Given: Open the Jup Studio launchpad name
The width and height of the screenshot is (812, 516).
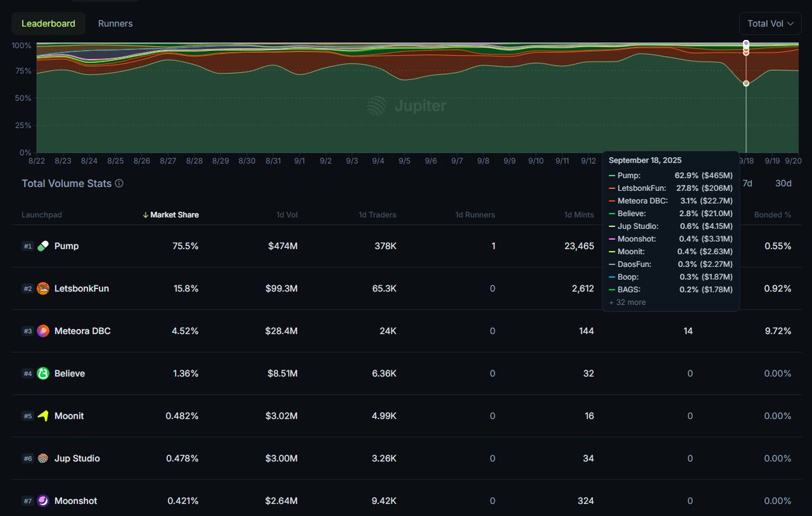Looking at the screenshot, I should (77, 458).
